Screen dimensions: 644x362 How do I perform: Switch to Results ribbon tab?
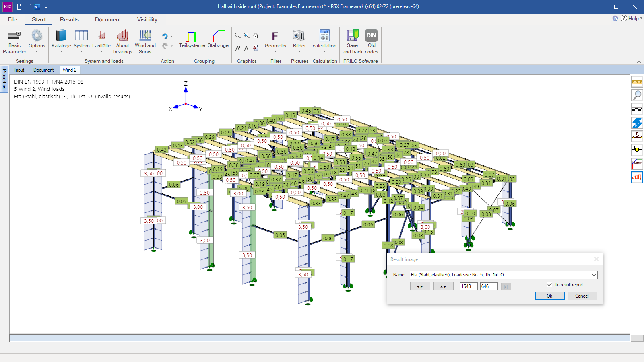69,19
